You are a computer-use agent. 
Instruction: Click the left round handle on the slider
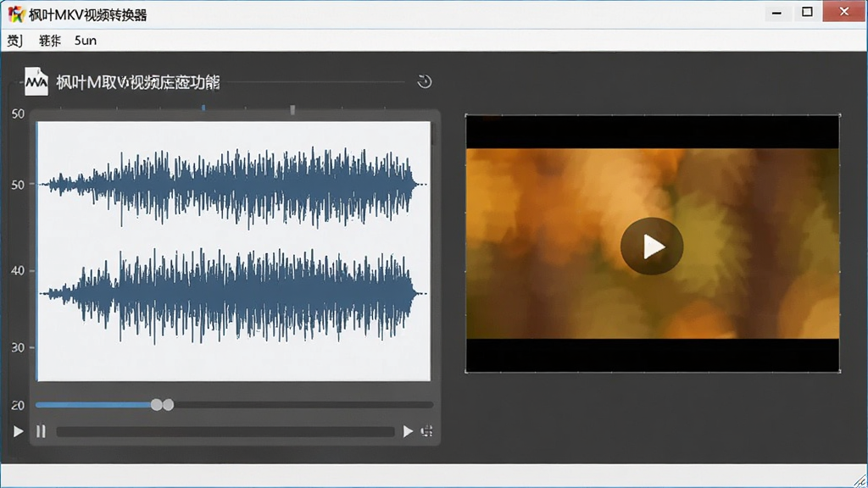157,405
